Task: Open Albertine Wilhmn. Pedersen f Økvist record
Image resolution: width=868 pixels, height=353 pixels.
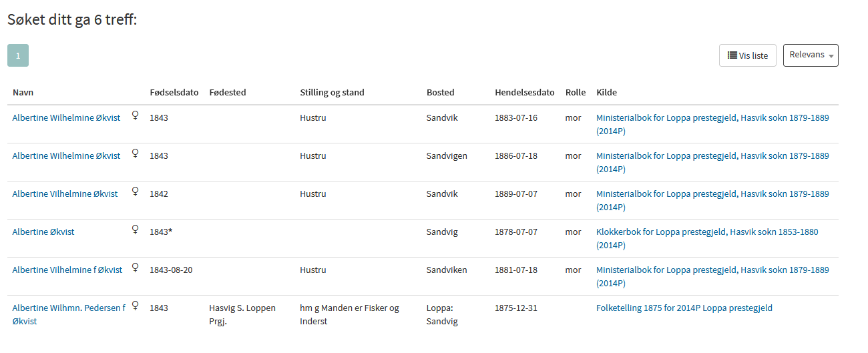Action: [69, 314]
